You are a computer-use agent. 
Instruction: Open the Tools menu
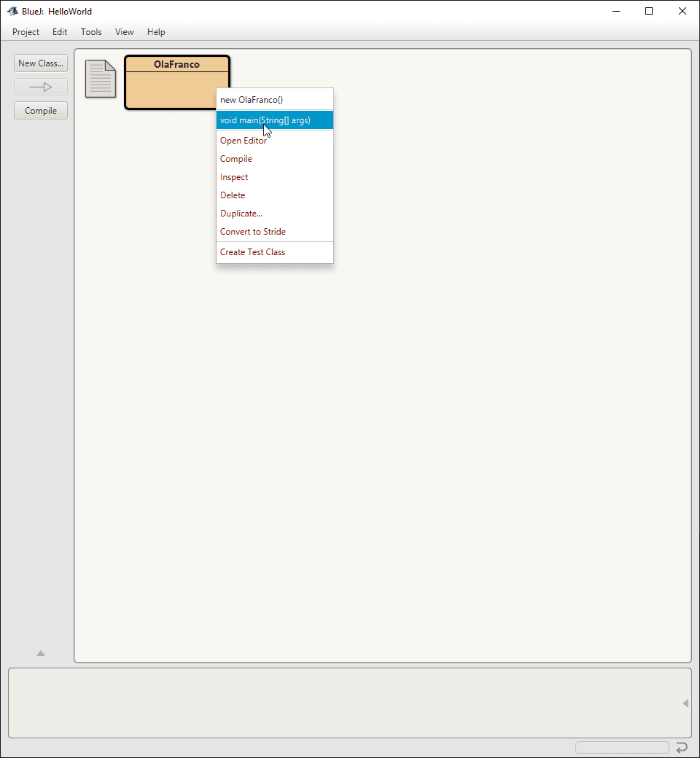(x=91, y=32)
